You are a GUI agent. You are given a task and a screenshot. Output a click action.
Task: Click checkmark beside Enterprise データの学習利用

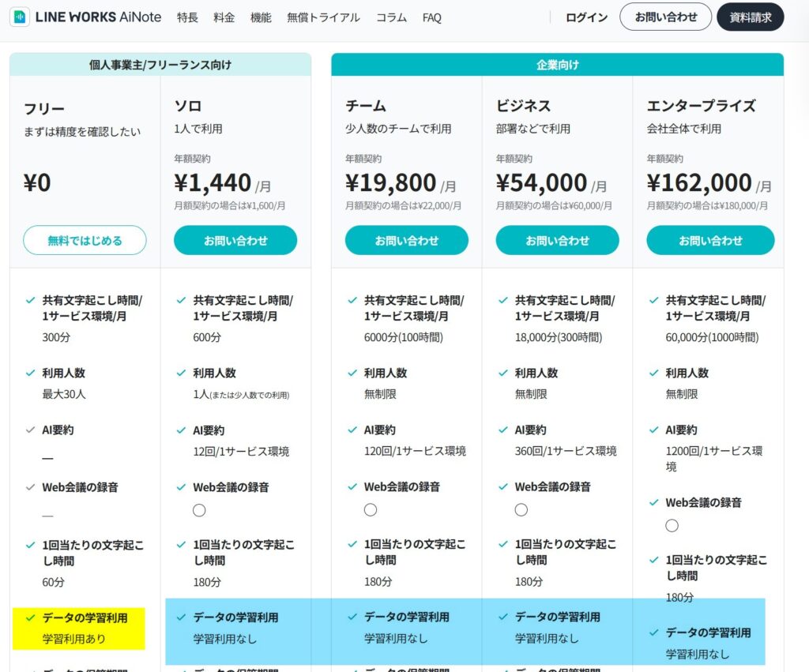point(653,633)
